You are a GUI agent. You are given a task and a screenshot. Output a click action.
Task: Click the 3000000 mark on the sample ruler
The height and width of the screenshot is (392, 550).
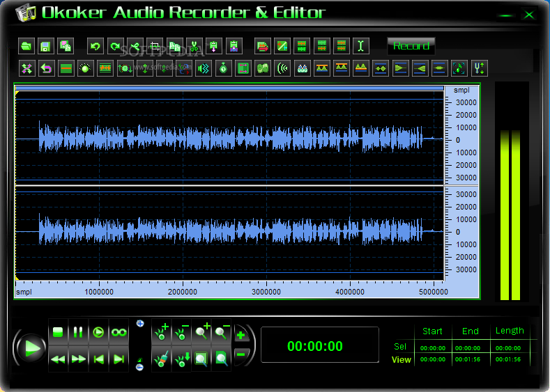point(266,292)
